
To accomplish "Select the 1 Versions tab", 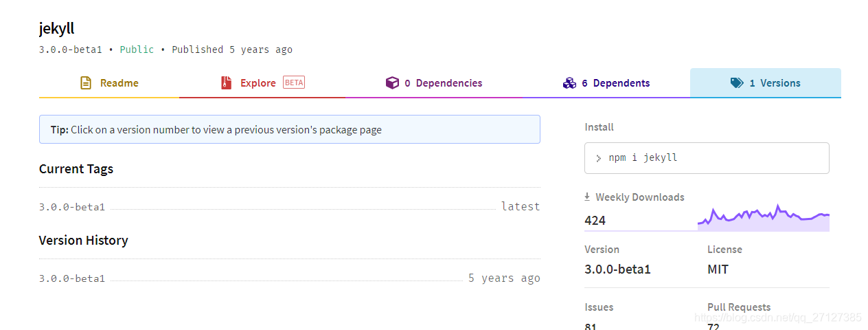I will pos(766,83).
